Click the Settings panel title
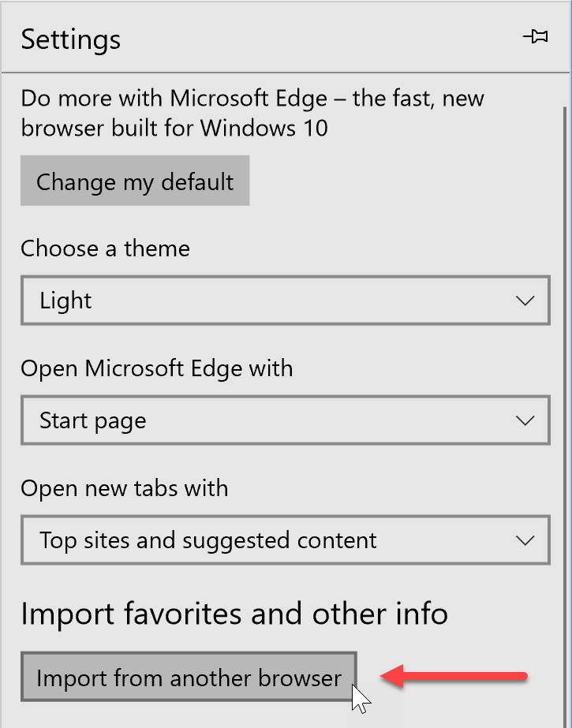The width and height of the screenshot is (572, 728). click(70, 39)
